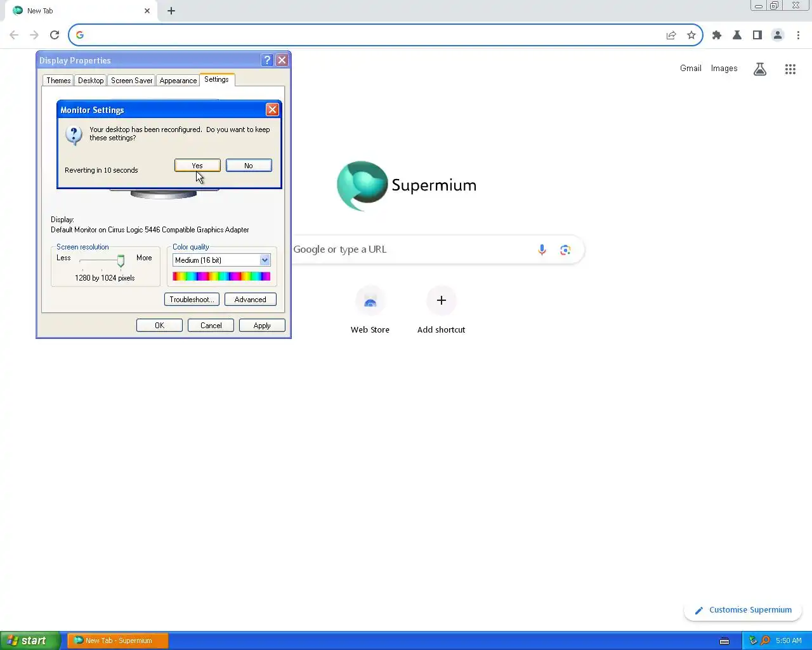Expand the Color quality dropdown

(265, 260)
